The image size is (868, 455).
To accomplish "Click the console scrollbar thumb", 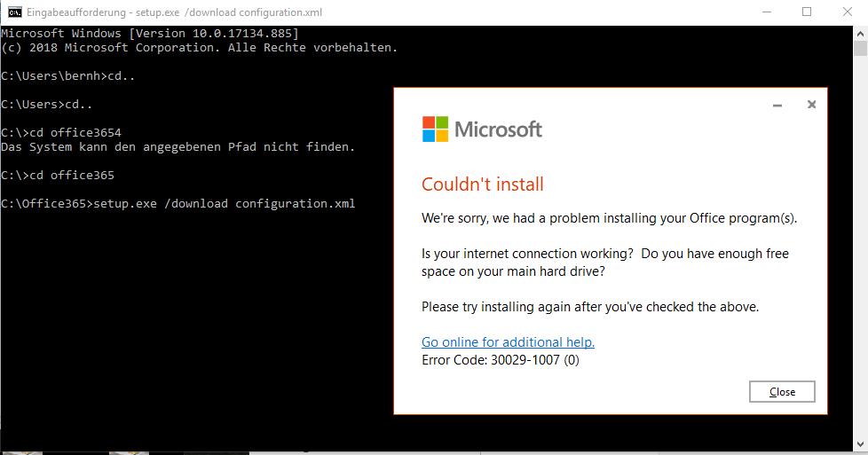I will [860, 48].
